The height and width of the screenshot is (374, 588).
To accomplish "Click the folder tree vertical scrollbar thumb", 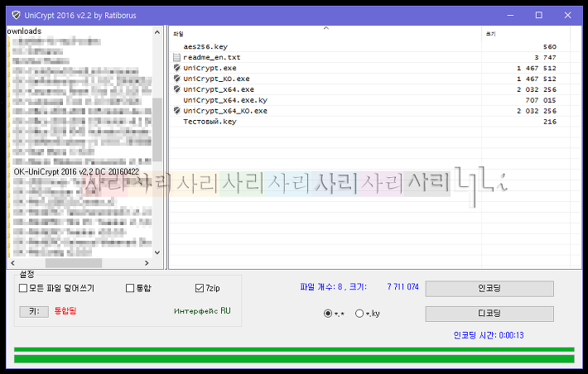I will (157, 129).
